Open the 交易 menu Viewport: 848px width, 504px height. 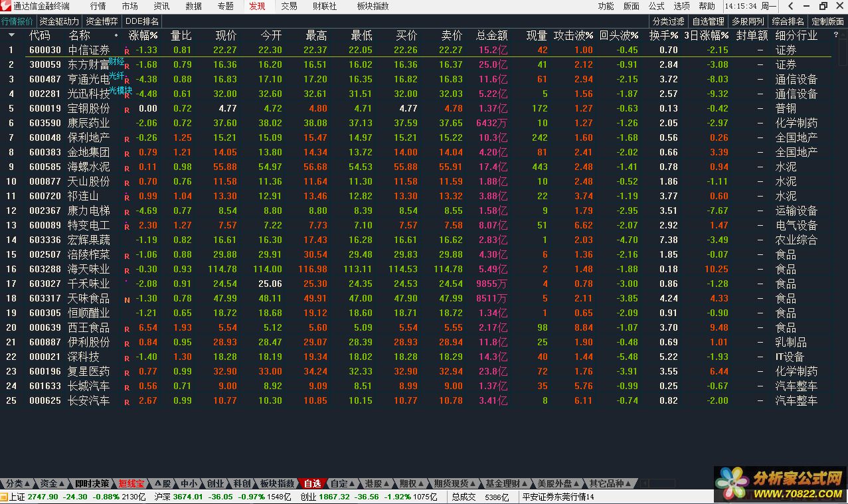click(289, 6)
